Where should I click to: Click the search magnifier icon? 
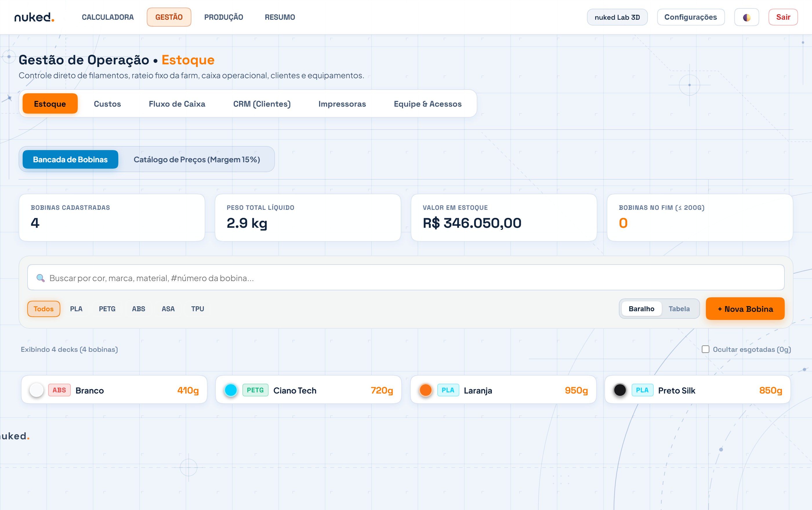[x=41, y=278]
